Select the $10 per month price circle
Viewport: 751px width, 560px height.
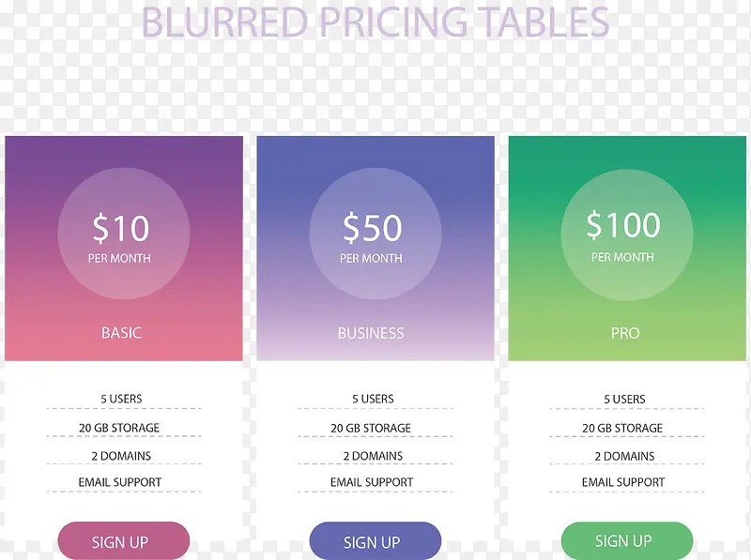124,234
